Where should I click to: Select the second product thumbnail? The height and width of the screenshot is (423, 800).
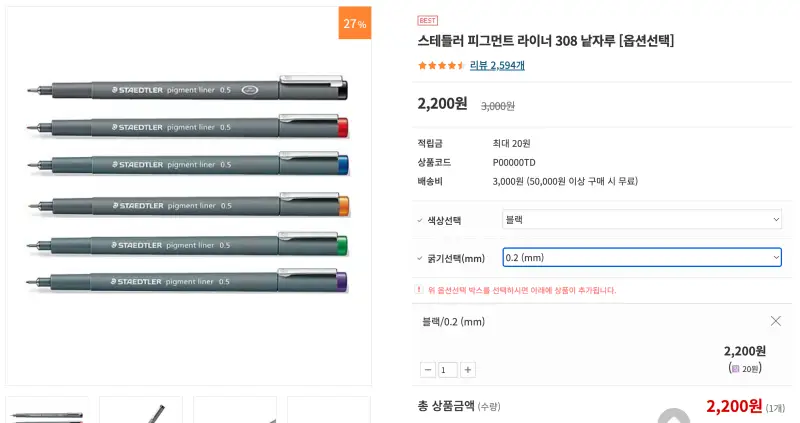(141, 411)
